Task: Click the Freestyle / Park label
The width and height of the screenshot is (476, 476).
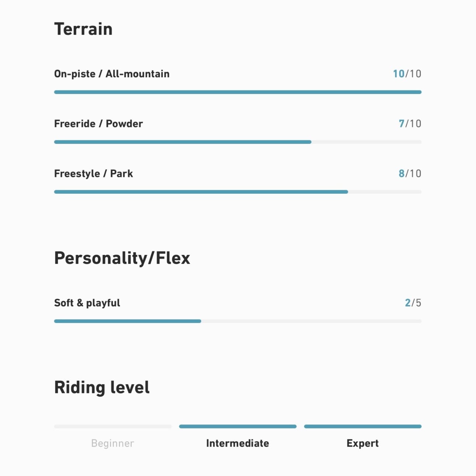Action: [94, 173]
